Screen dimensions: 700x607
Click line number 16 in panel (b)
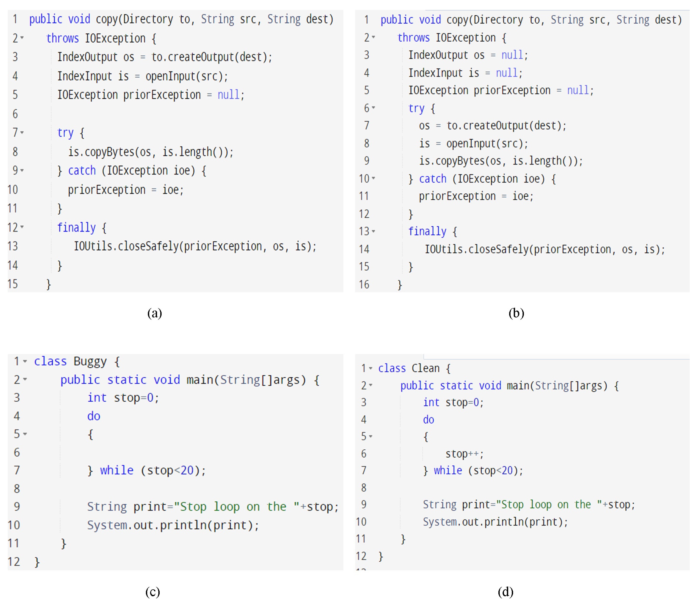pyautogui.click(x=364, y=284)
